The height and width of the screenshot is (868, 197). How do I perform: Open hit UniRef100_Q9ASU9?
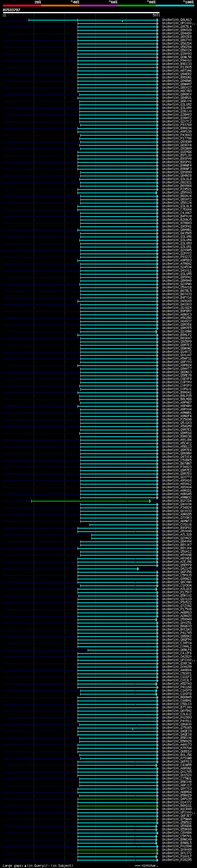point(176,30)
